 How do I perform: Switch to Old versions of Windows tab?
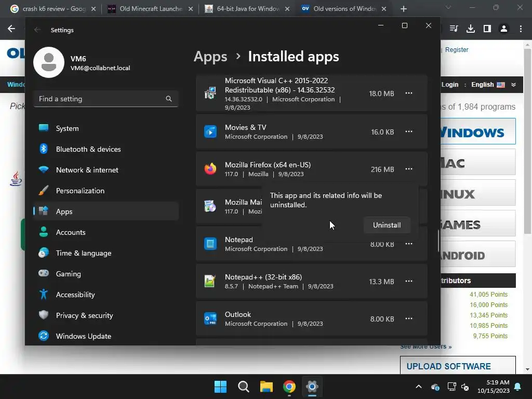point(344,9)
